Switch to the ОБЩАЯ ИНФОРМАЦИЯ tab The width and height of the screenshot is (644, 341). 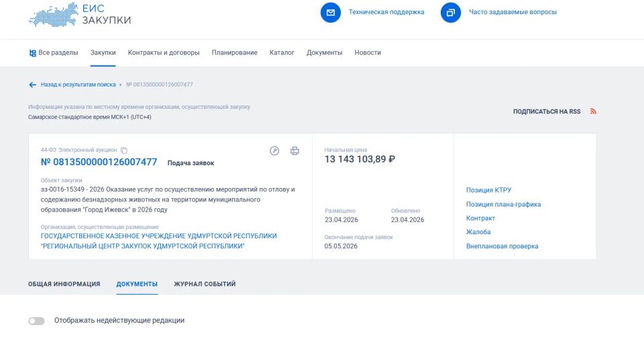pos(64,284)
